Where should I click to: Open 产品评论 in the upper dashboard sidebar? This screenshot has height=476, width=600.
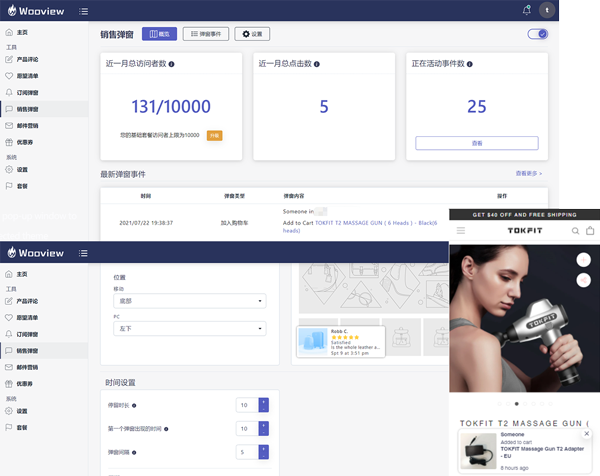pos(22,59)
